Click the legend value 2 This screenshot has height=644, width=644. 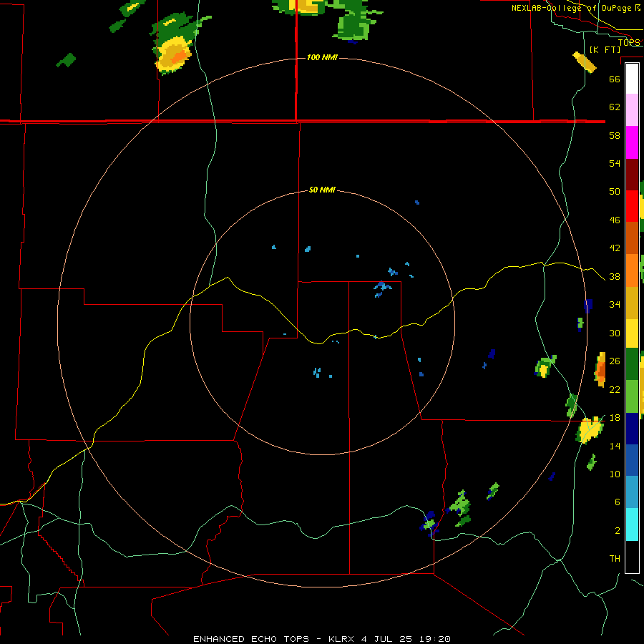tap(618, 531)
